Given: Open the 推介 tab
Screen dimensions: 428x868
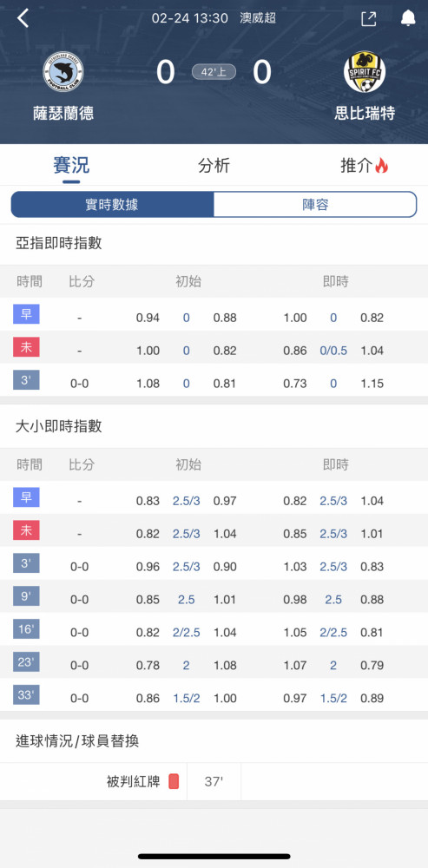Looking at the screenshot, I should click(x=365, y=165).
